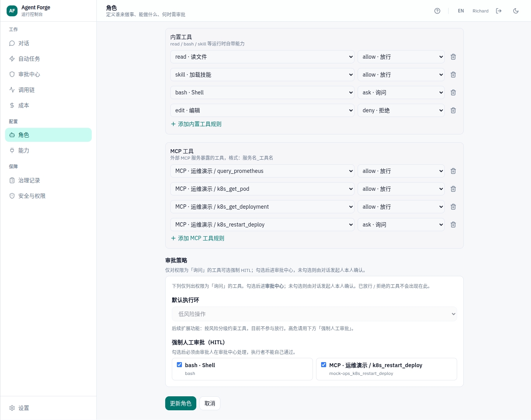Click the AF Agent Forge logo
This screenshot has width=531, height=420.
pyautogui.click(x=12, y=11)
